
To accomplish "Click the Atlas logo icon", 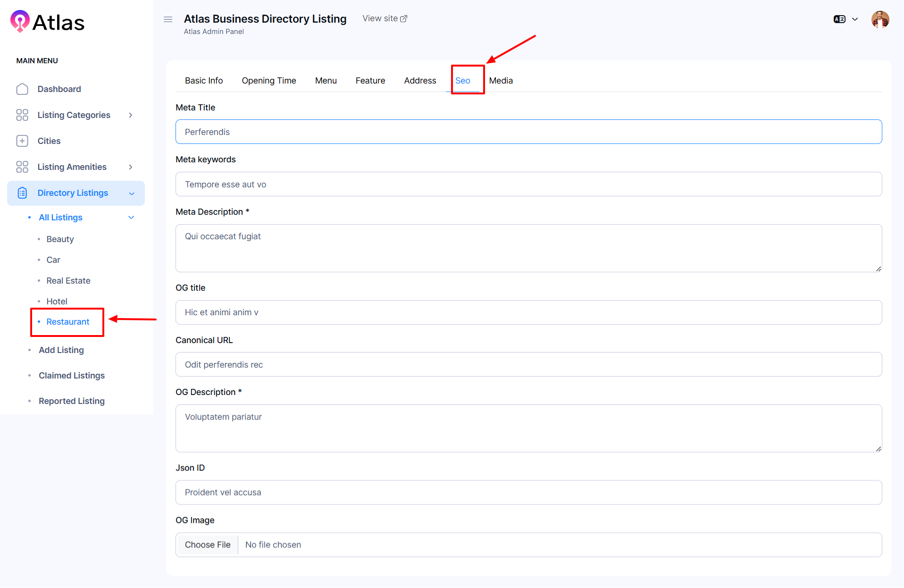I will (20, 21).
